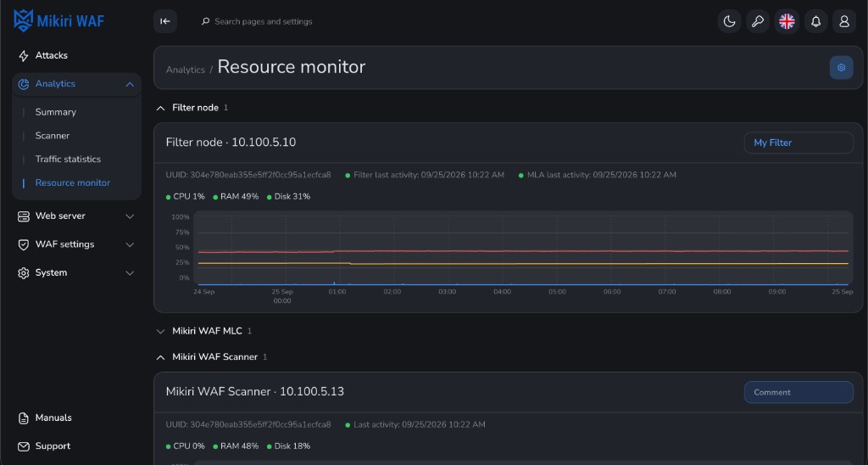Click the Manuals document icon
This screenshot has width=868, height=465.
click(23, 417)
